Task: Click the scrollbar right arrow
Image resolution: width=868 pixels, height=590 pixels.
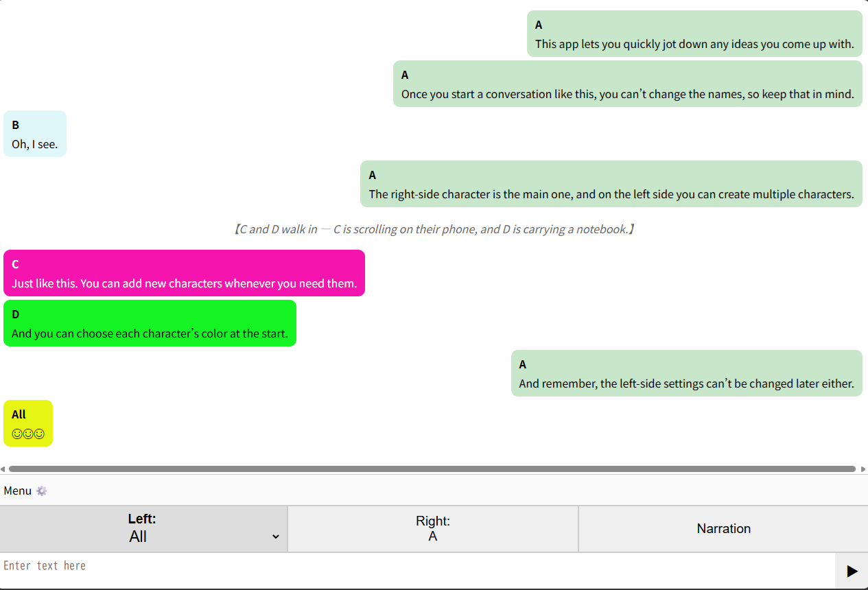Action: [x=863, y=469]
